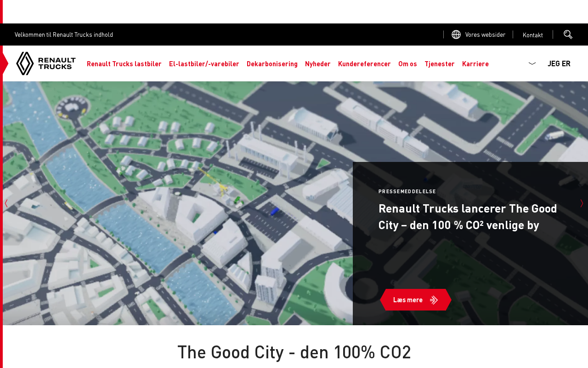This screenshot has width=588, height=368.
Task: Select the Dekarbonisering menu item
Action: click(x=272, y=64)
